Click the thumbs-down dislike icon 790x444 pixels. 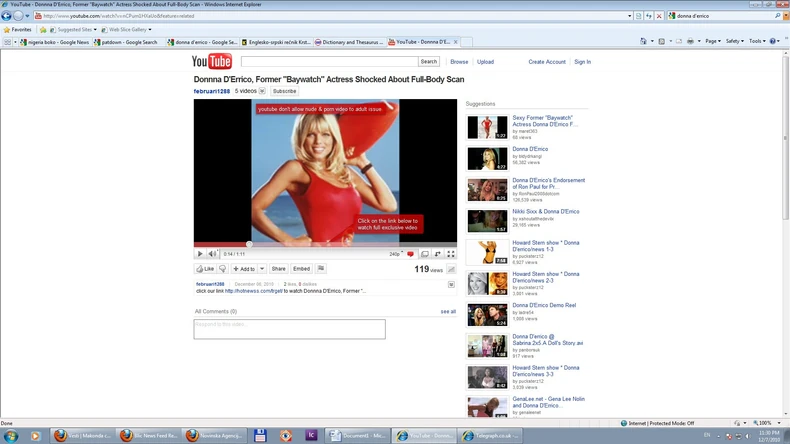(224, 269)
